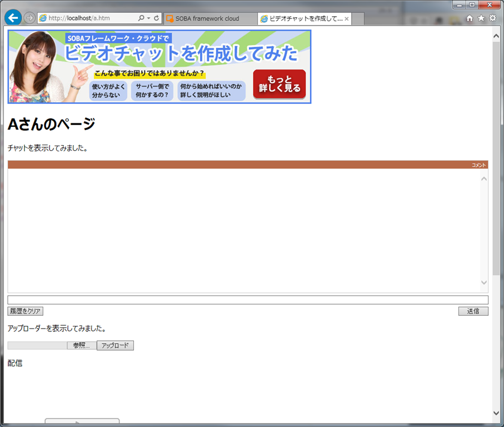Open the address bar dropdown arrow
This screenshot has height=427, width=504.
[148, 18]
